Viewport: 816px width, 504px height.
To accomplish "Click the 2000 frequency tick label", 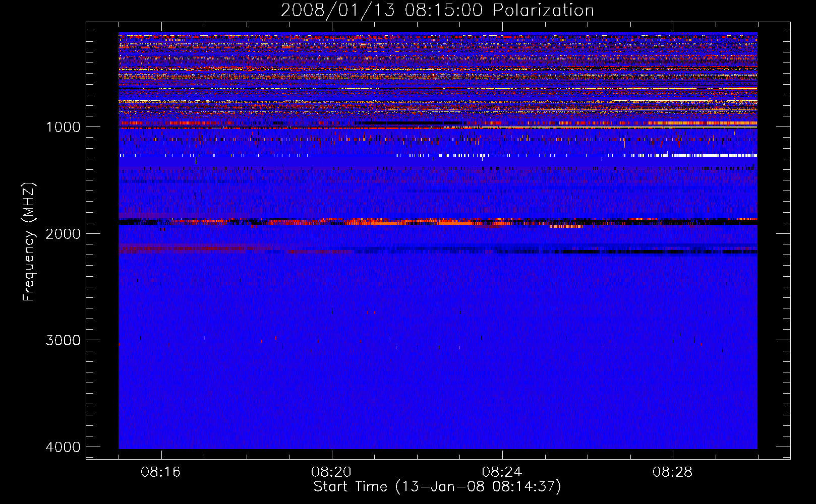I will (x=63, y=234).
